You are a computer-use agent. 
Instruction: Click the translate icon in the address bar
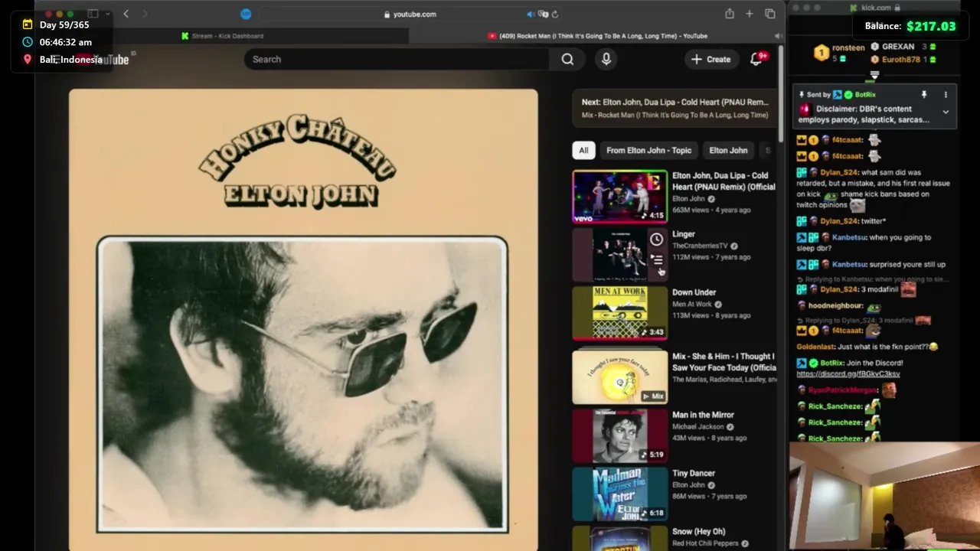click(543, 14)
